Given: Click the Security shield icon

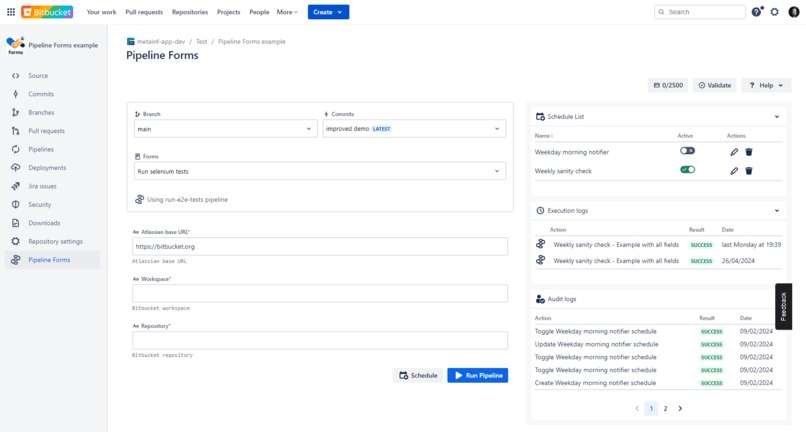Looking at the screenshot, I should 15,205.
